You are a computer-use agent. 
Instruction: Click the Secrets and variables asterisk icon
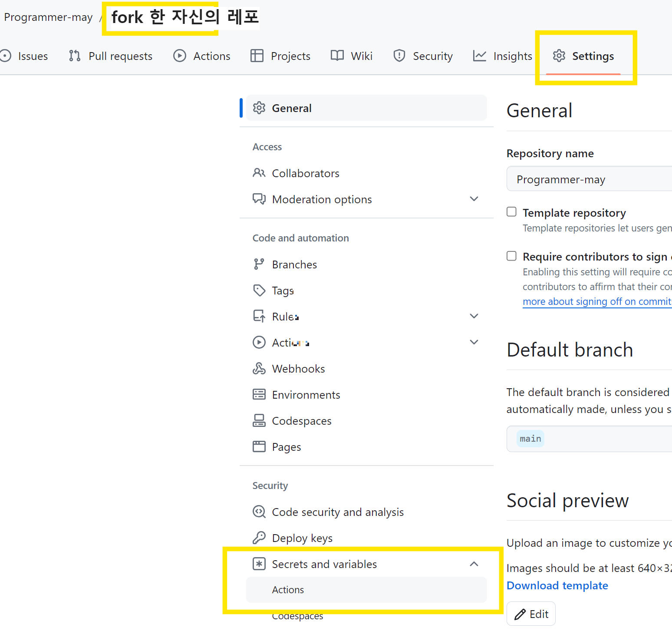259,564
